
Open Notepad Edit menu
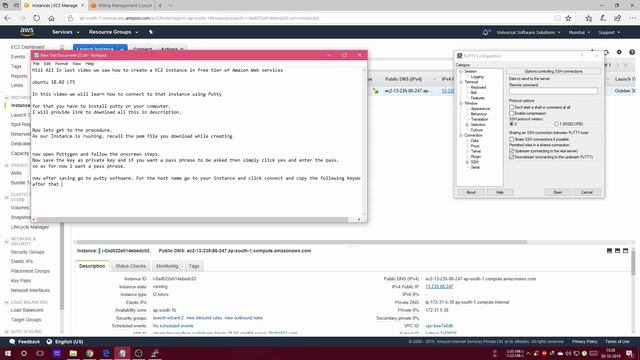[x=47, y=64]
